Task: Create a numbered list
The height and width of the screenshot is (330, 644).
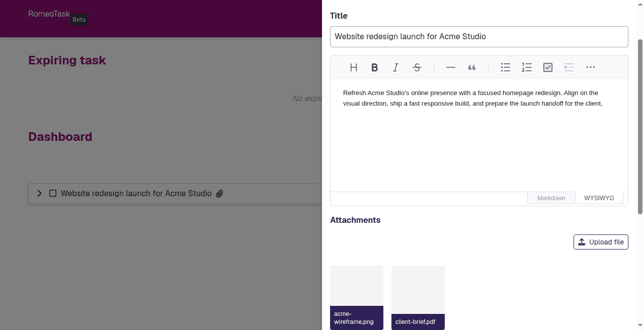Action: (527, 67)
